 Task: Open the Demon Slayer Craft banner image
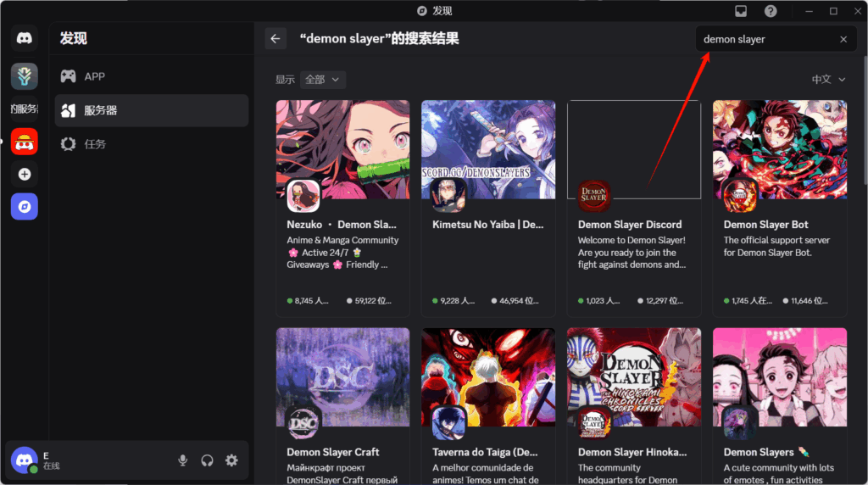click(x=342, y=377)
